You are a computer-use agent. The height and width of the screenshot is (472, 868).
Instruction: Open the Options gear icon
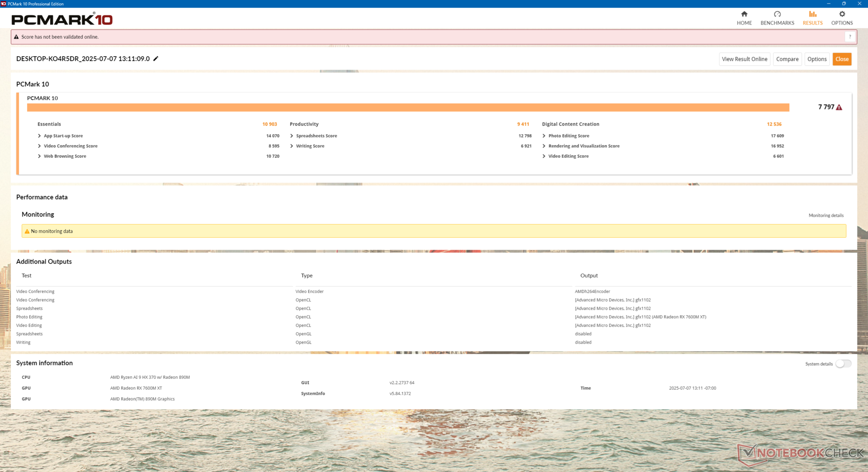click(x=842, y=14)
